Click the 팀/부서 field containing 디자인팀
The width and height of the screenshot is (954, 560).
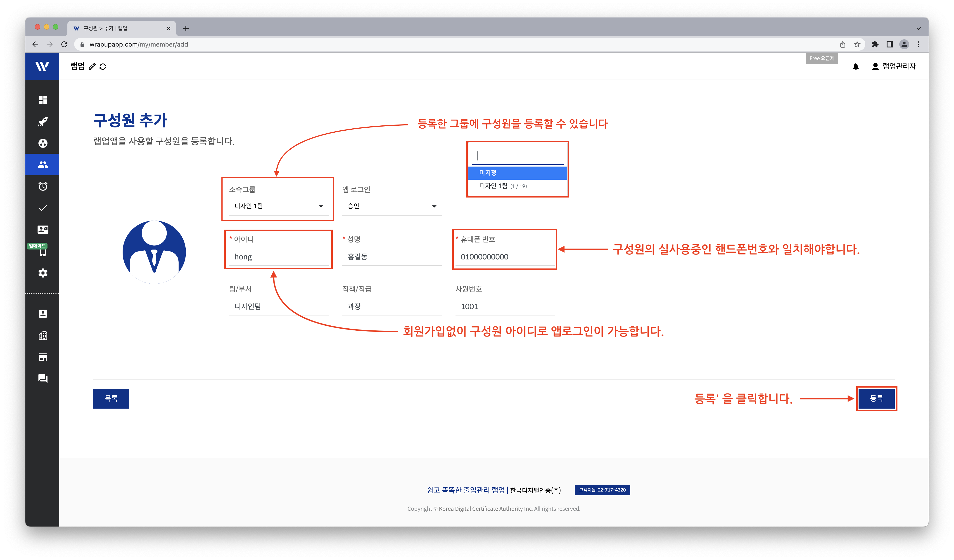point(278,306)
